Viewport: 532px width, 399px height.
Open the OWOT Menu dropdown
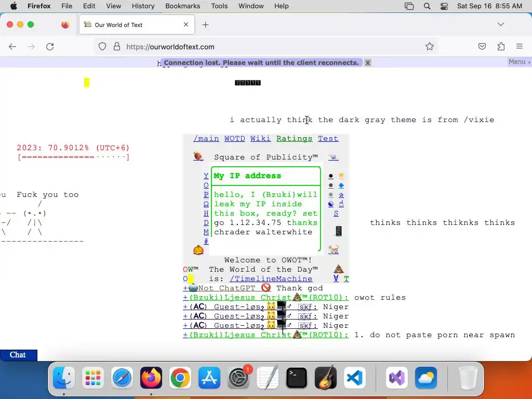[x=519, y=62]
